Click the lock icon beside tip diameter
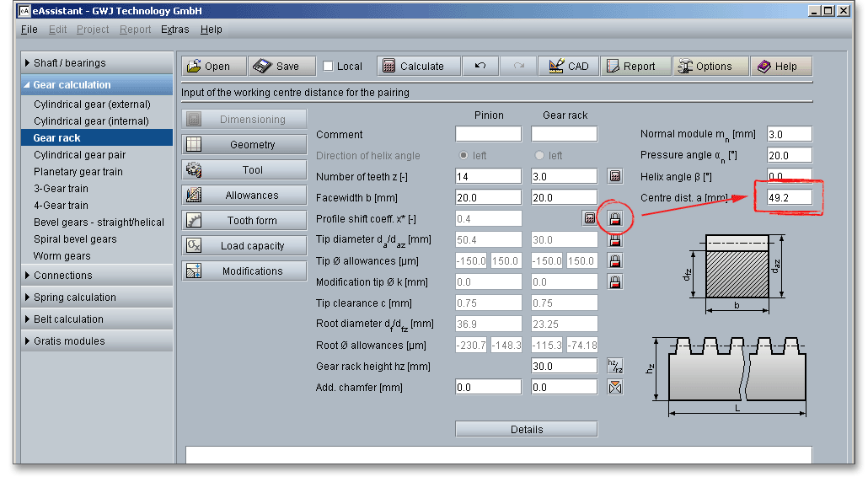Screen dimensions: 868x477 tap(615, 240)
